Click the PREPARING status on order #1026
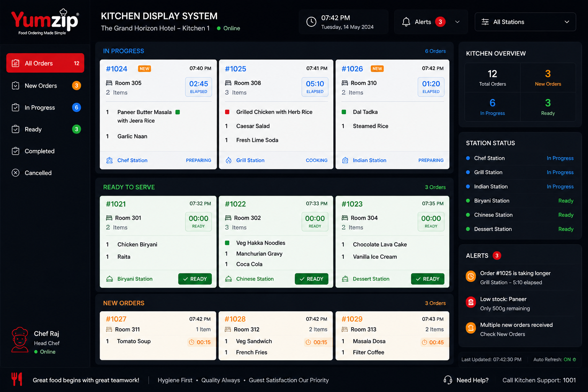This screenshot has height=392, width=588. coord(431,160)
